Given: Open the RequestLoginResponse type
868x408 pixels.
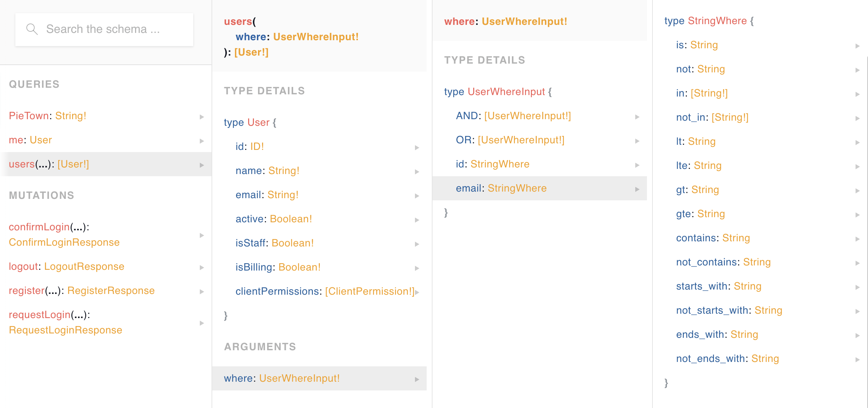Looking at the screenshot, I should [65, 330].
